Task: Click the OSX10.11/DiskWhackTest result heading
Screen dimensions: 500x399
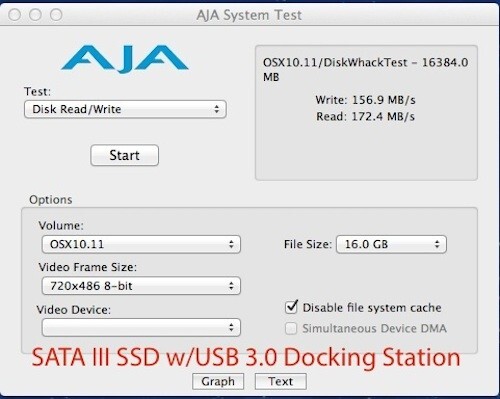Action: click(x=365, y=69)
